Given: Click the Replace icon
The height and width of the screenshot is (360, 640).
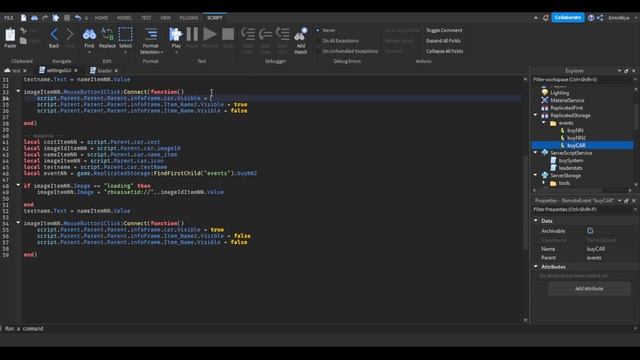Looking at the screenshot, I should tap(107, 35).
